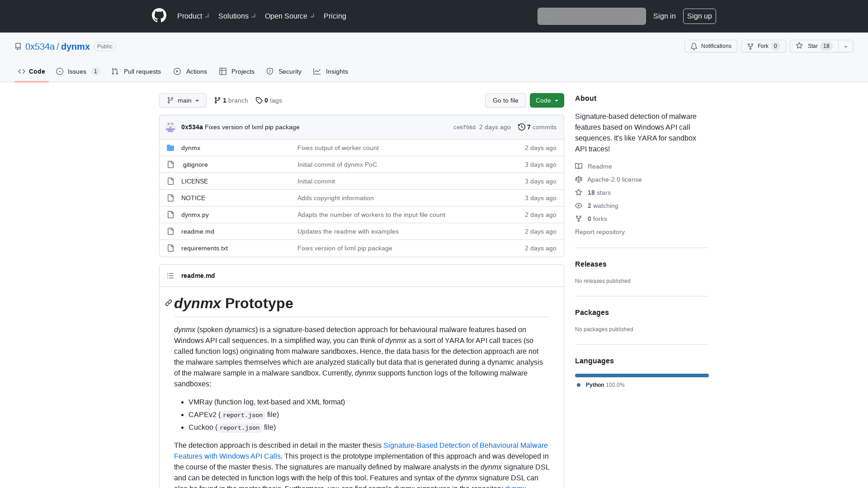Click Report repository link
Image resolution: width=868 pixels, height=488 pixels.
[x=600, y=232]
